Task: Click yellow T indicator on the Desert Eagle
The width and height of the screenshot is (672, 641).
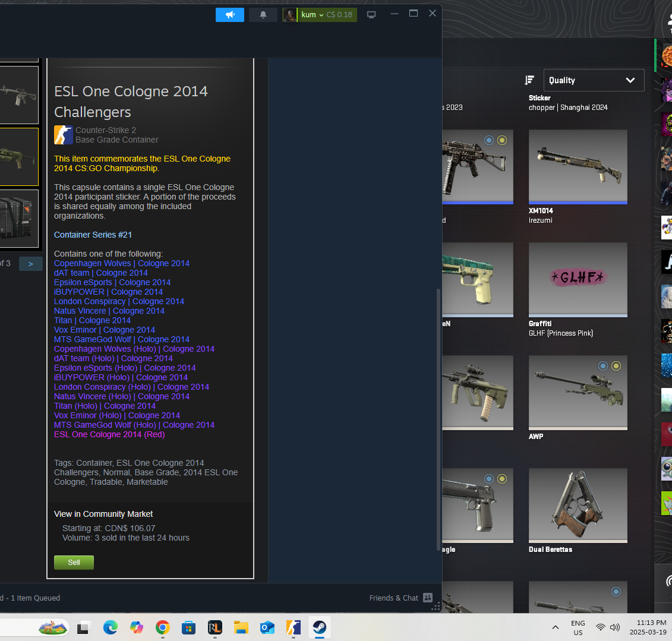Action: 502,479
